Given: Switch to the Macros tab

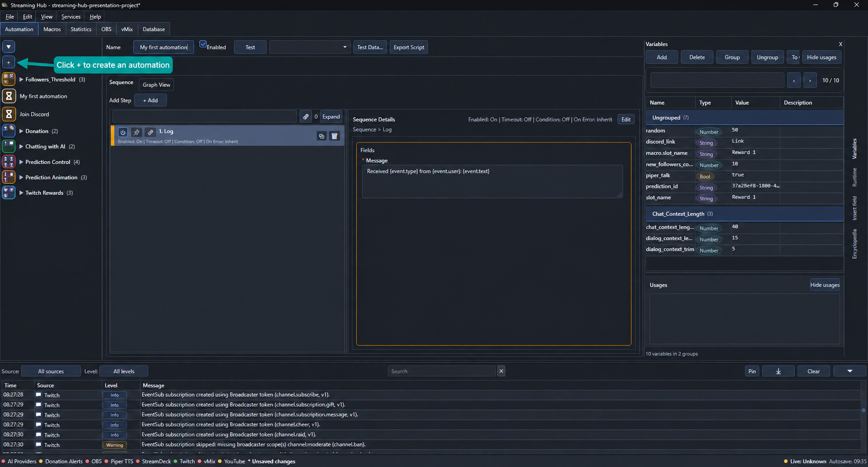Looking at the screenshot, I should click(52, 29).
